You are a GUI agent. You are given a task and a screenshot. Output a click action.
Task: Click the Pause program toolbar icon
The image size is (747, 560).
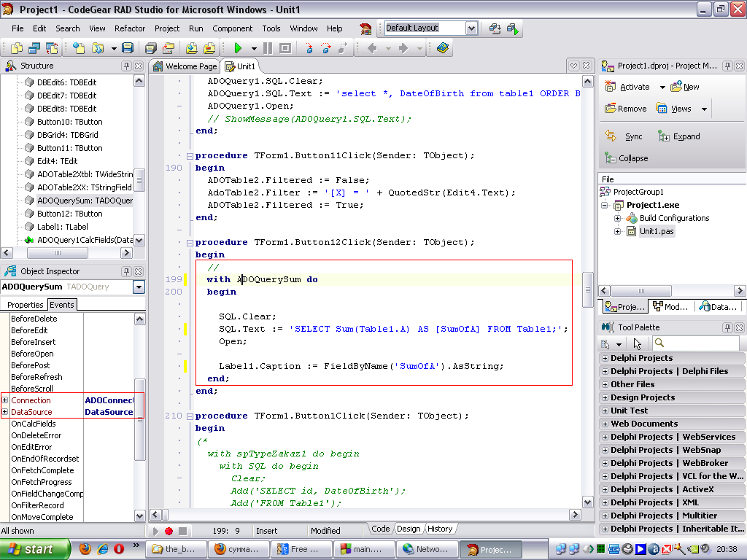(268, 48)
